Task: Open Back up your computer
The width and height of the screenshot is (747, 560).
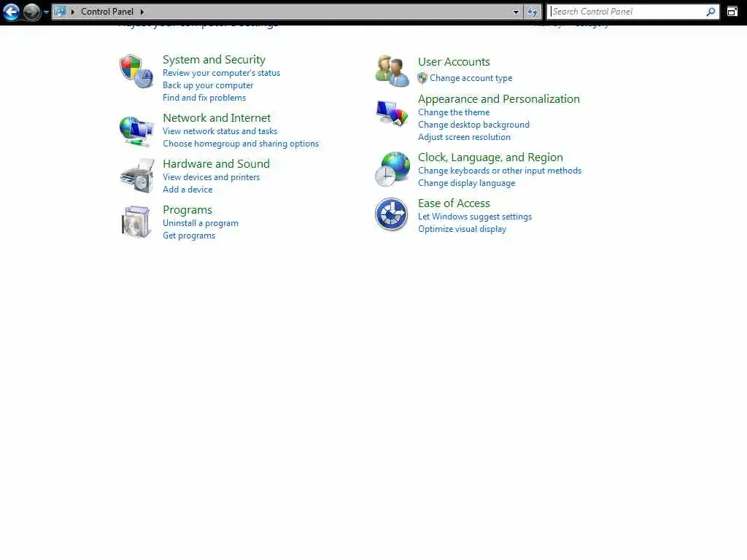Action: (208, 85)
